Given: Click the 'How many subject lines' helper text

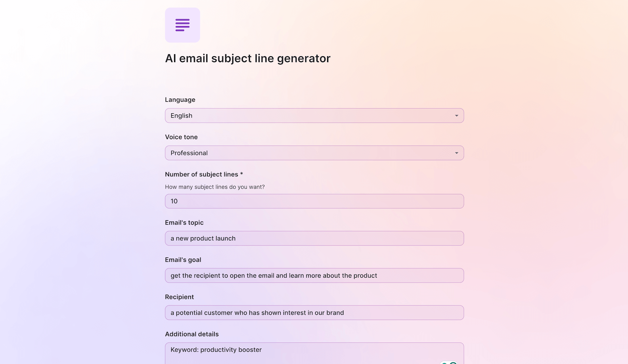Looking at the screenshot, I should [x=214, y=187].
